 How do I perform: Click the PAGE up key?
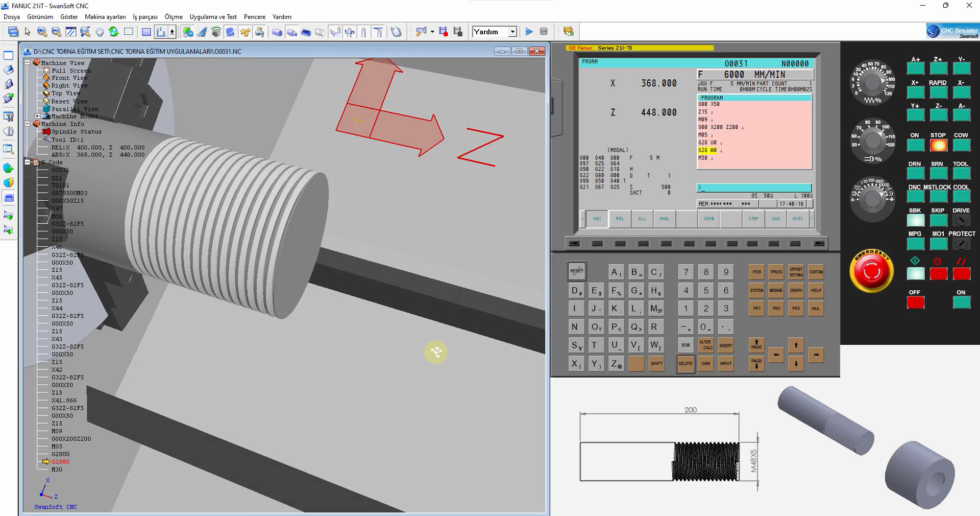756,345
